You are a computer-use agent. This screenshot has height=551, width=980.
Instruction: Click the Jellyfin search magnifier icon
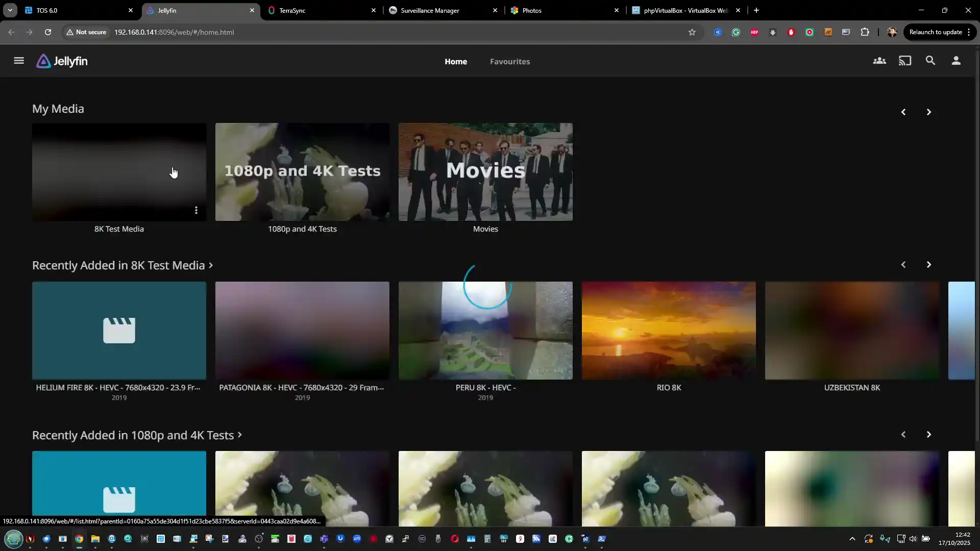pyautogui.click(x=930, y=61)
